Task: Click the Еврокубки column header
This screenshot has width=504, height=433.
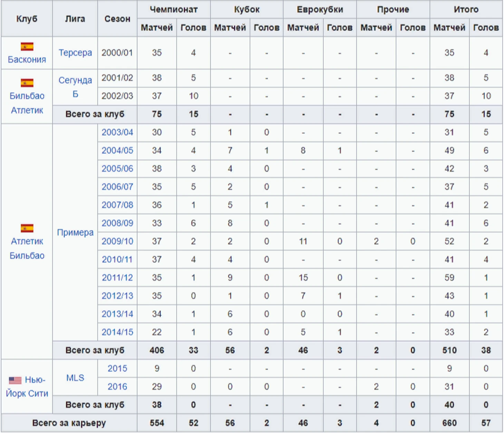Action: pyautogui.click(x=320, y=10)
